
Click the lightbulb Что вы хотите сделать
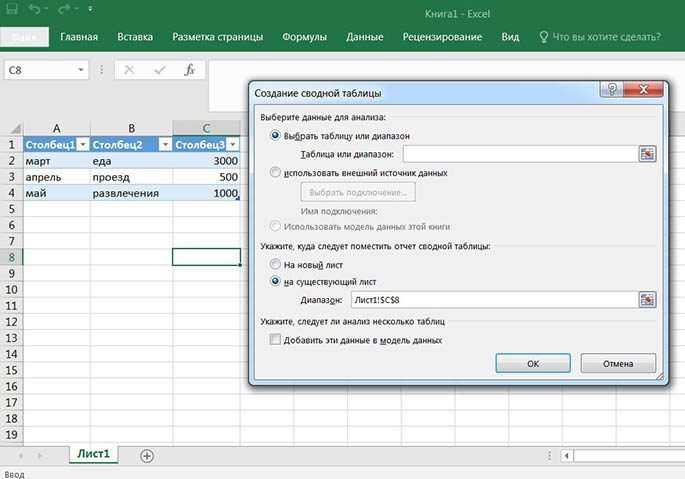point(543,37)
